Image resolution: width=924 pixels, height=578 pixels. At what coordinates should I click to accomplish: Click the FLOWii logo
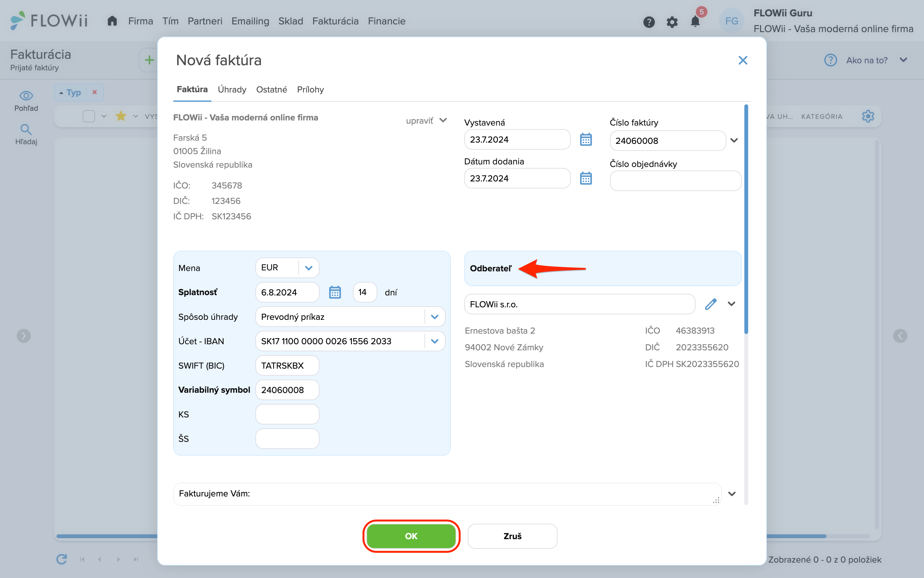pos(49,20)
